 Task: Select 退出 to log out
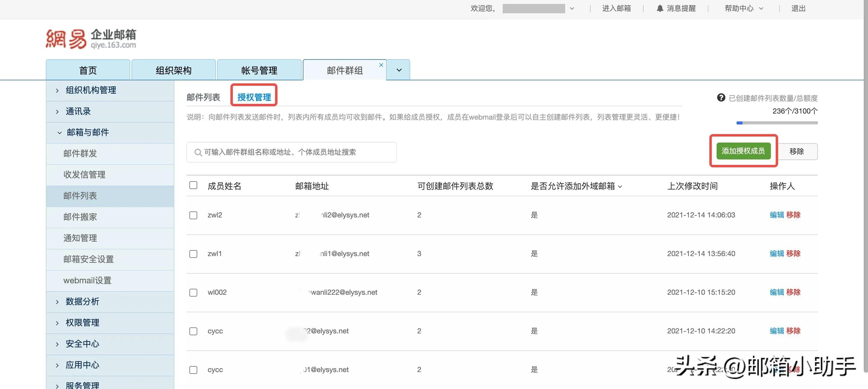click(x=798, y=8)
